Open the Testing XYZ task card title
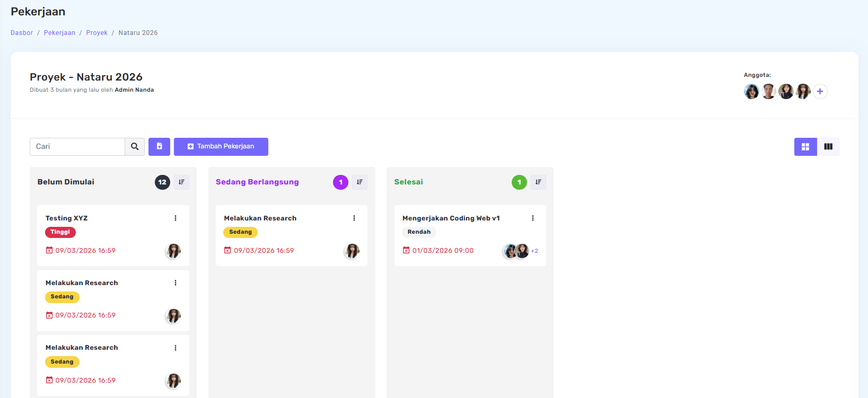The image size is (868, 398). [66, 218]
